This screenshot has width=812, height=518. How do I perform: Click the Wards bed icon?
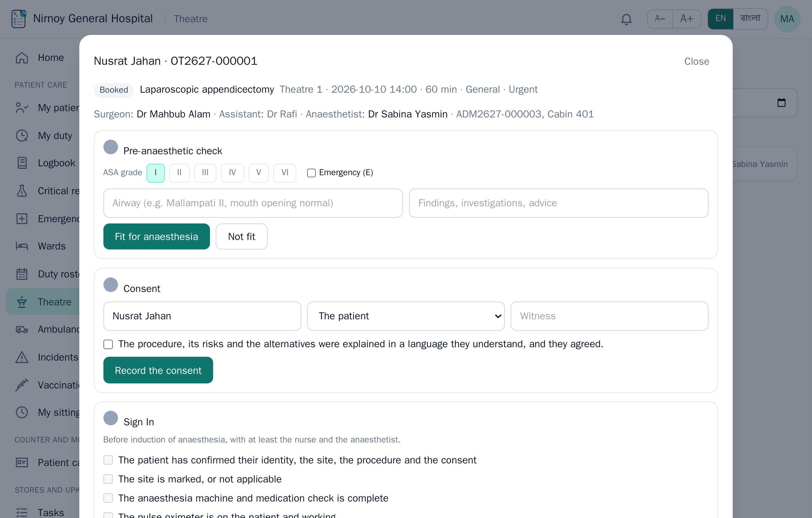pos(22,246)
